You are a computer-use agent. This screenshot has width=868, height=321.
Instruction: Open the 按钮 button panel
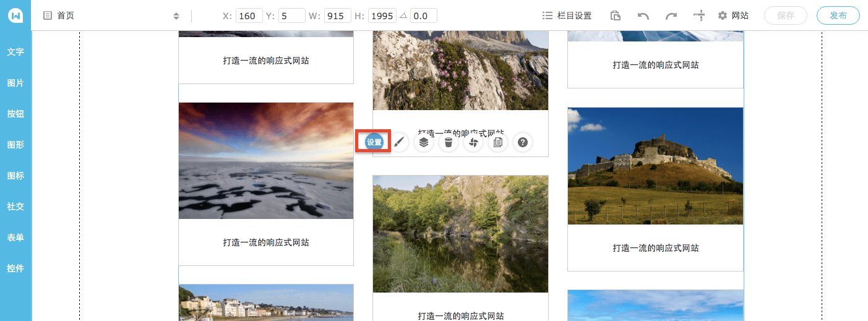(x=15, y=114)
